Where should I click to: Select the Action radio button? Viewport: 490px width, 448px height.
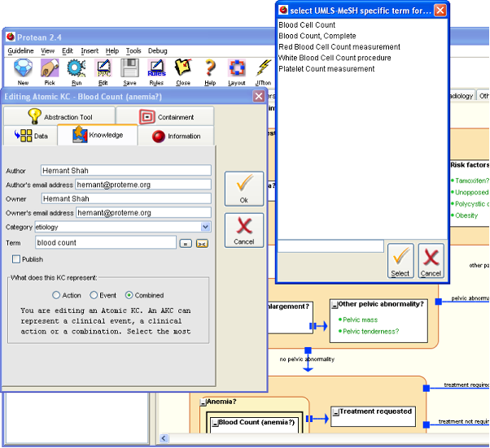[56, 295]
